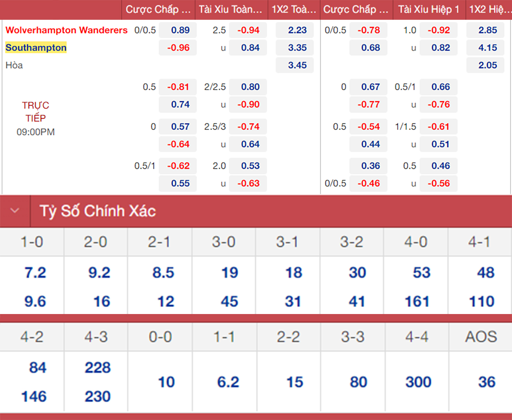512x420 pixels.
Task: Switch to the Tài Xỉu Toàn column header
Action: (x=230, y=9)
